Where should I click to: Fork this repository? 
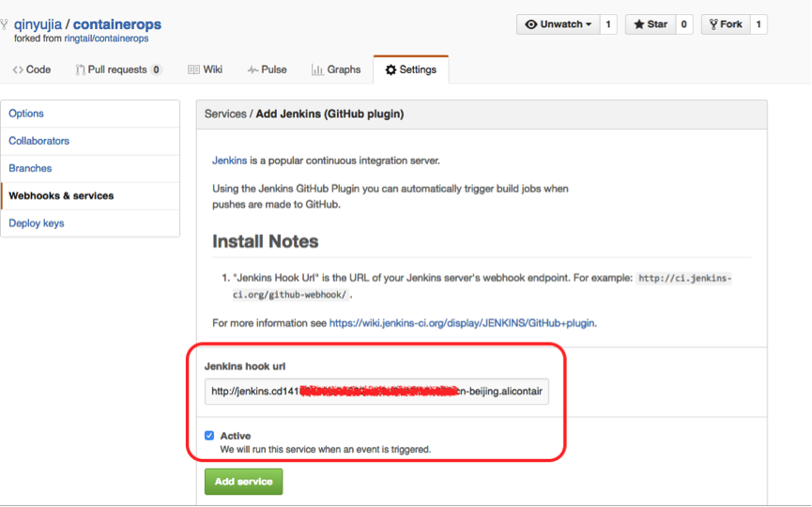point(726,24)
